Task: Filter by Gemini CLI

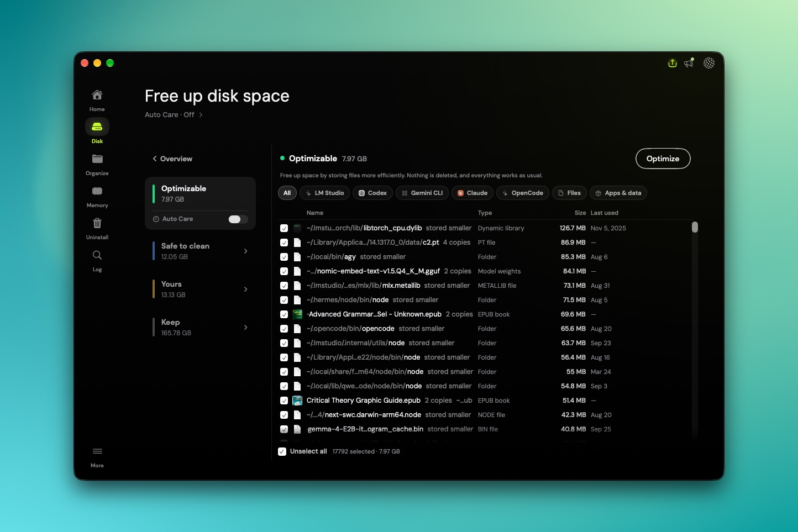Action: coord(422,193)
